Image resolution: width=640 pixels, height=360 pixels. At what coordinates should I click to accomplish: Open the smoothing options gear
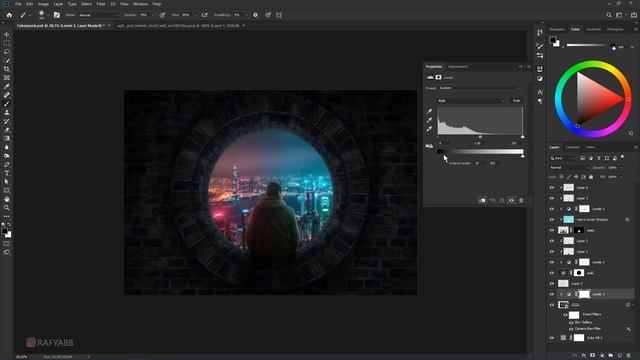[x=256, y=15]
